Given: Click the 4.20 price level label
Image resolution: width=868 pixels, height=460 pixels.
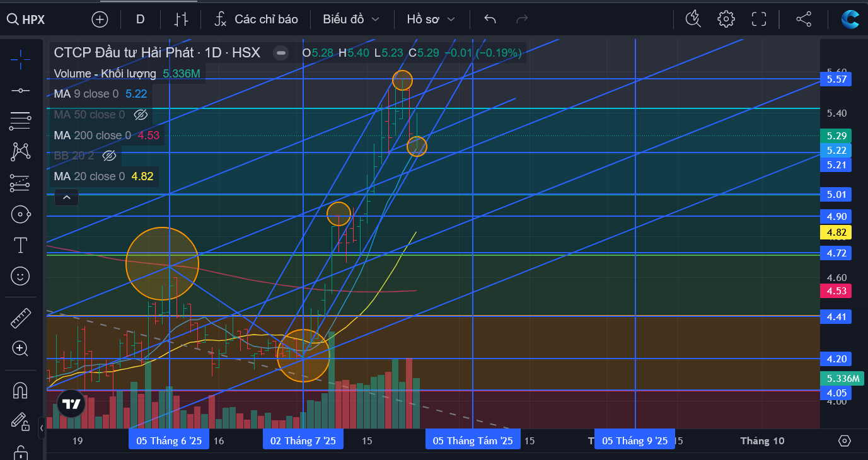Looking at the screenshot, I should [835, 359].
